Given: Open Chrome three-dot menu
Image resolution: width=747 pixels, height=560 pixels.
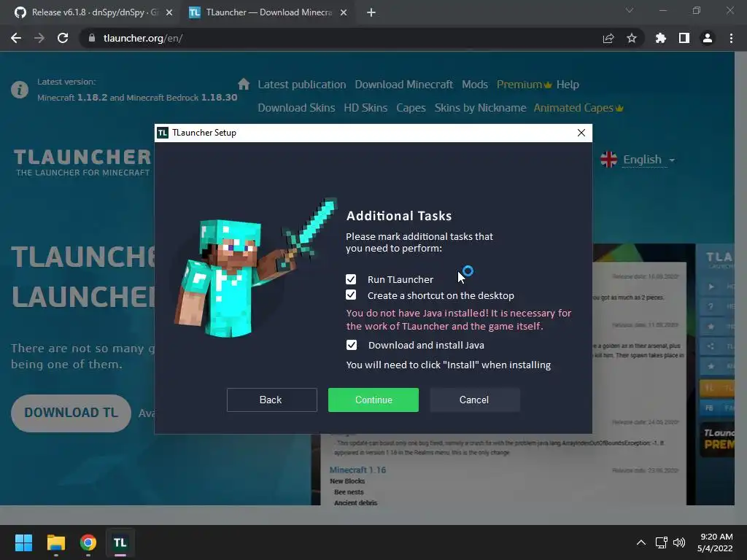Looking at the screenshot, I should [x=731, y=38].
